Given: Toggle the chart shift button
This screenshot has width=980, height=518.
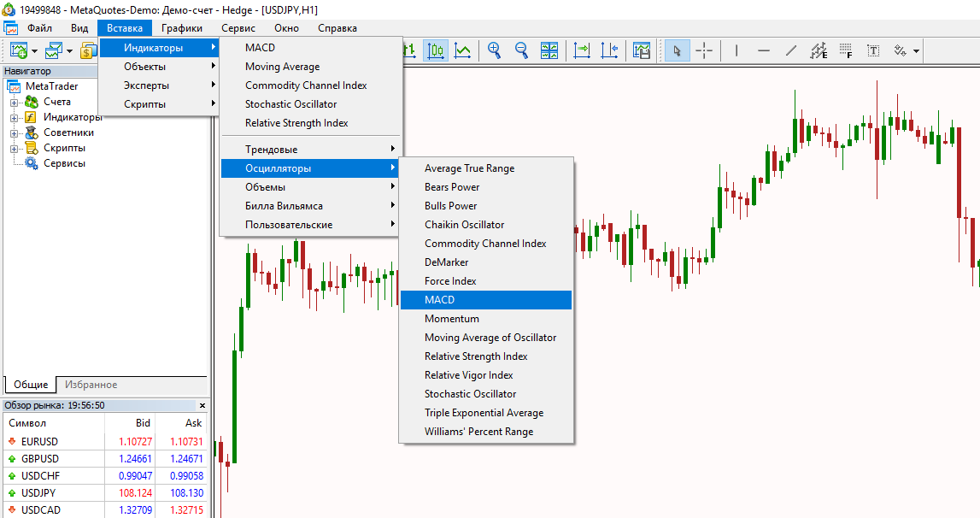Looking at the screenshot, I should click(609, 50).
